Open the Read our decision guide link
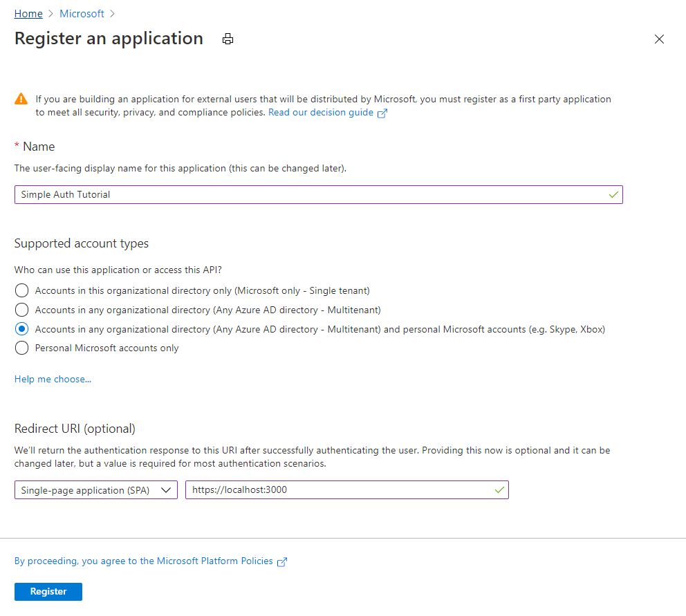Viewport: 686px width, 616px height. click(321, 112)
